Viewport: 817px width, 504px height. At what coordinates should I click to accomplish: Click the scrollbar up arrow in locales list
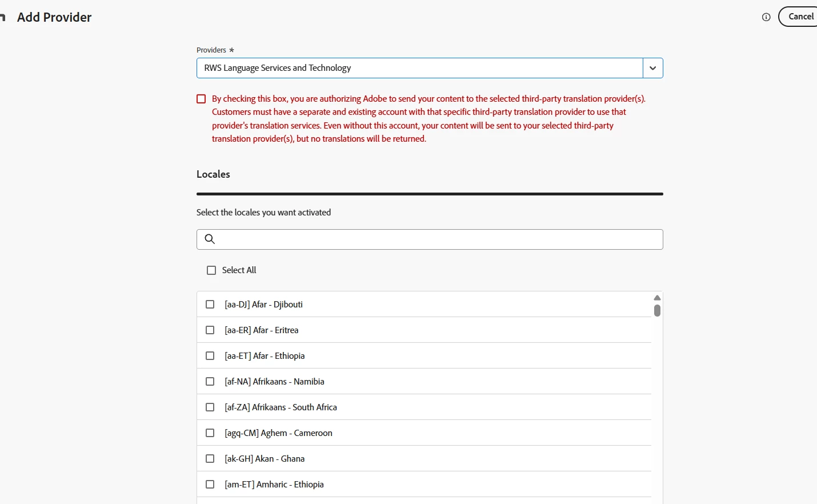pyautogui.click(x=657, y=298)
